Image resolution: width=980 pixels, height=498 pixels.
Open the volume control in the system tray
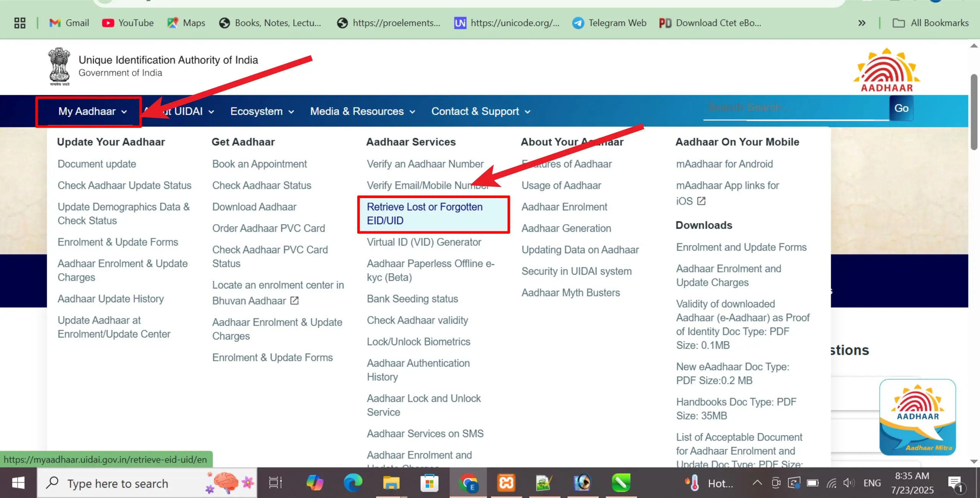coord(849,483)
